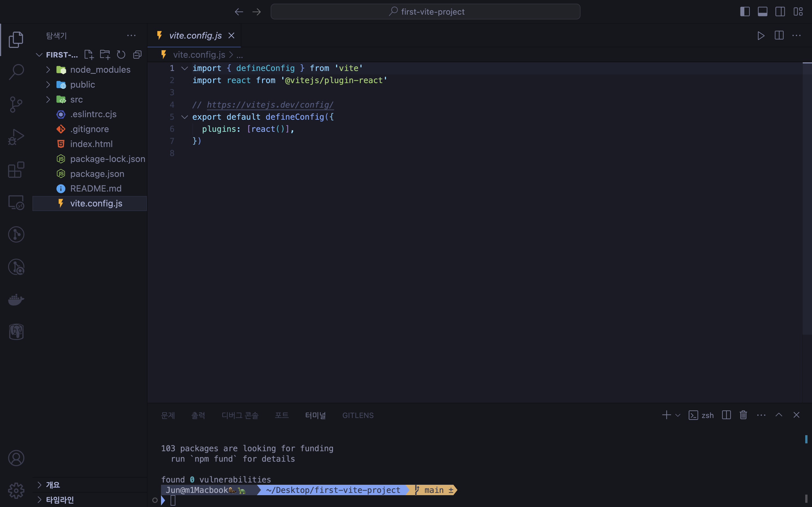Toggle the bottom panel layout button
The width and height of the screenshot is (812, 507).
coord(762,12)
